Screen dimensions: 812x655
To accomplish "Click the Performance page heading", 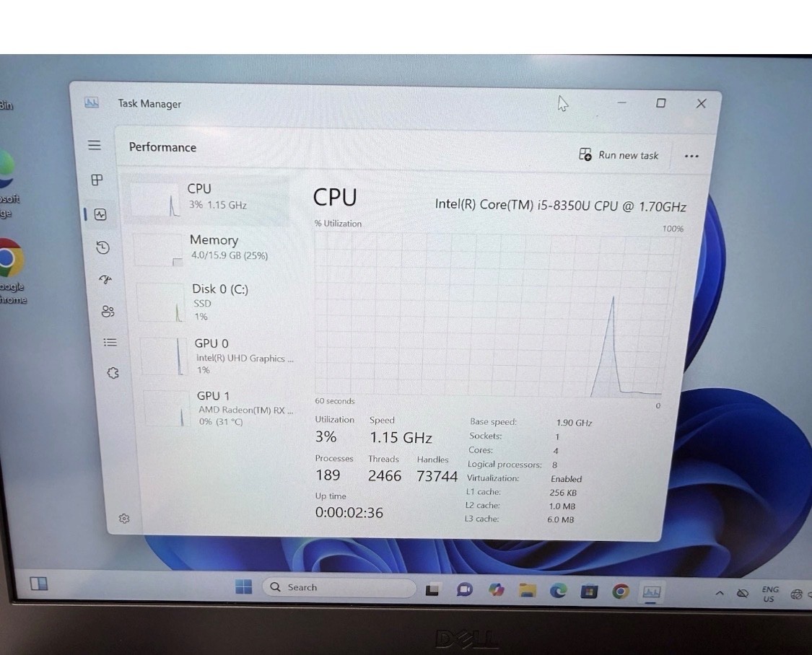I will coord(162,147).
